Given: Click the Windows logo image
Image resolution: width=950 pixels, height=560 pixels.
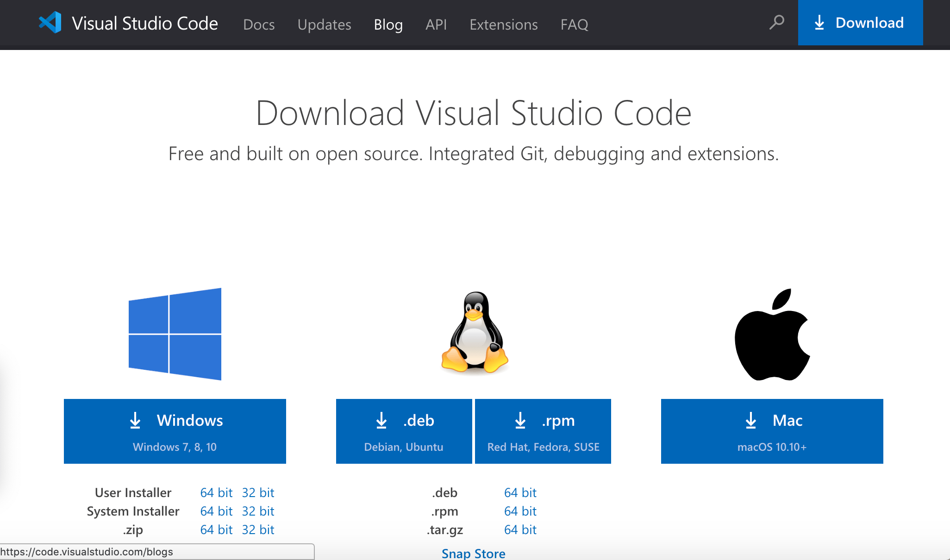Looking at the screenshot, I should (x=175, y=334).
